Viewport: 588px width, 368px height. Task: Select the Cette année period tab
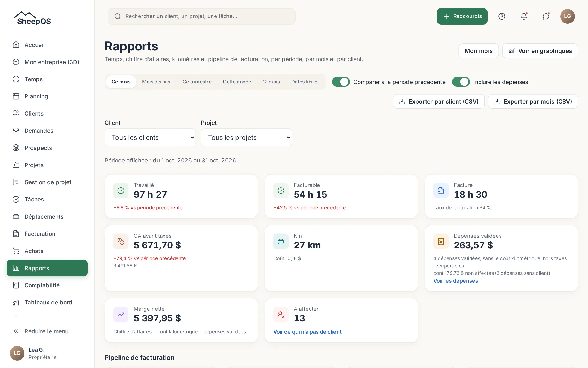coord(237,82)
